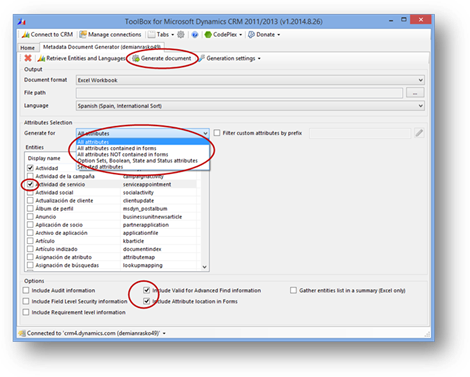Check the Álbum de perfil checkbox

tap(30, 208)
